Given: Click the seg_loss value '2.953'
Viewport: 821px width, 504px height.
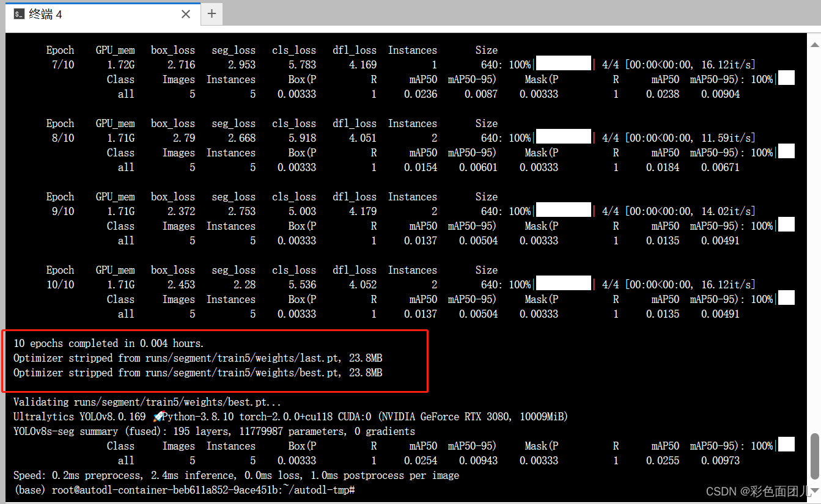Looking at the screenshot, I should tap(242, 65).
